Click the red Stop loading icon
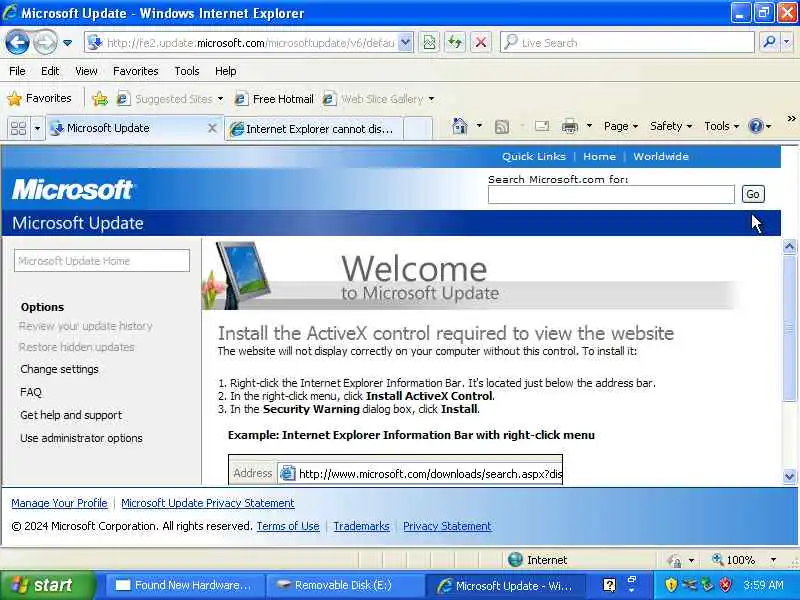Viewport: 800px width, 600px height. pyautogui.click(x=481, y=43)
